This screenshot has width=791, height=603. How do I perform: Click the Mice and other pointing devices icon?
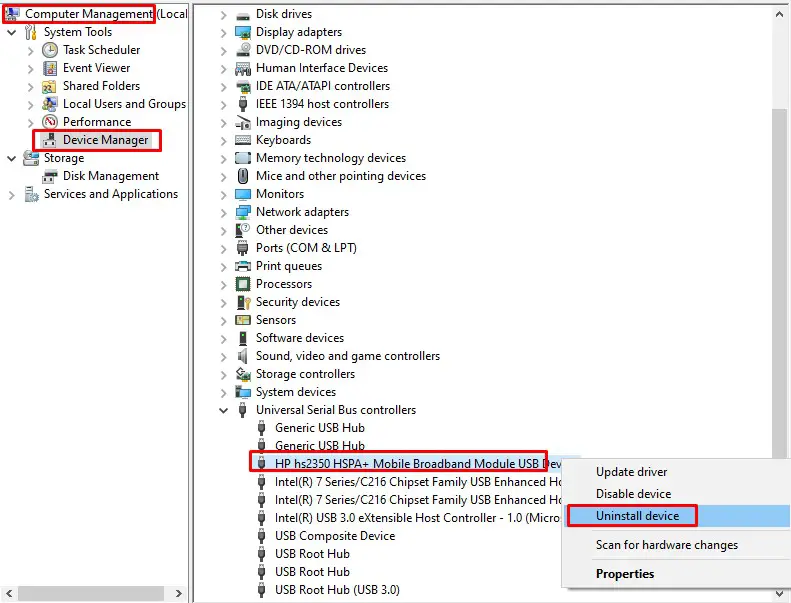tap(243, 176)
